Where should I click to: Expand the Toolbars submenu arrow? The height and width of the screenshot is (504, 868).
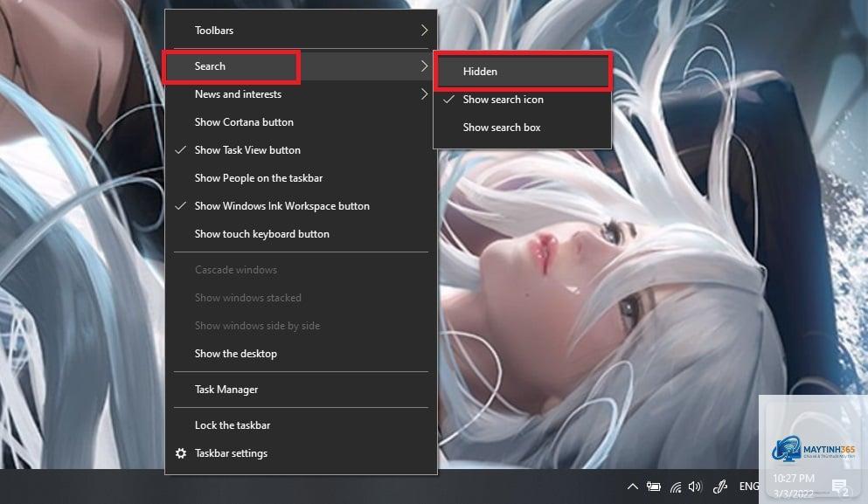[424, 31]
